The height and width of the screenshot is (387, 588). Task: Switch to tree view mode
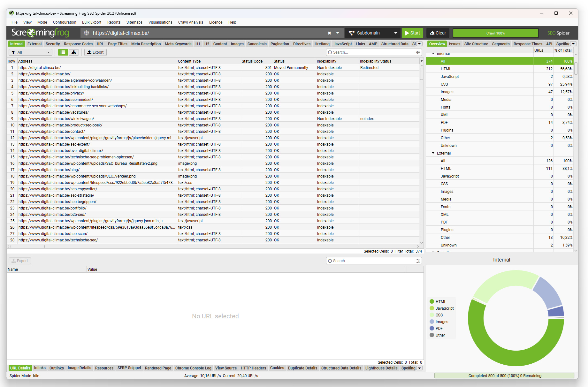click(74, 52)
